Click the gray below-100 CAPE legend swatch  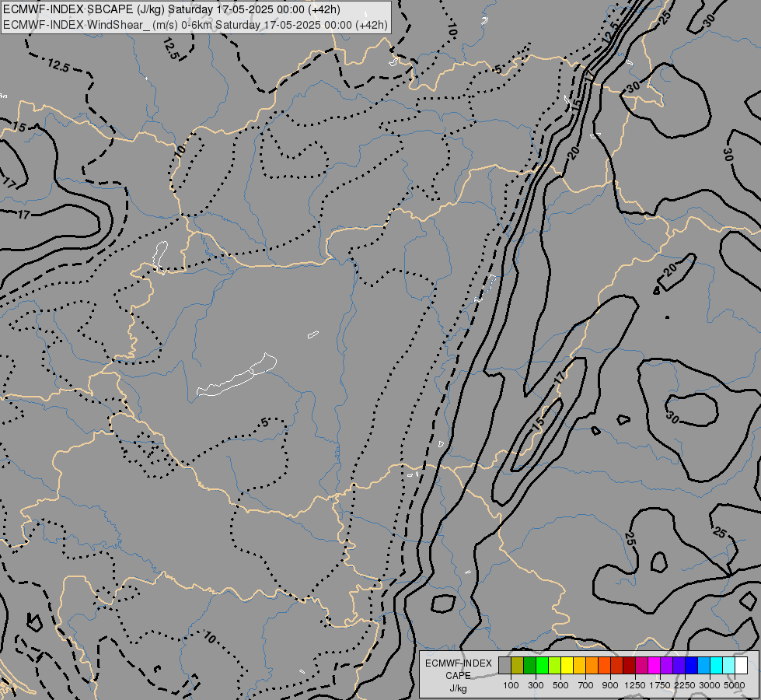click(504, 666)
